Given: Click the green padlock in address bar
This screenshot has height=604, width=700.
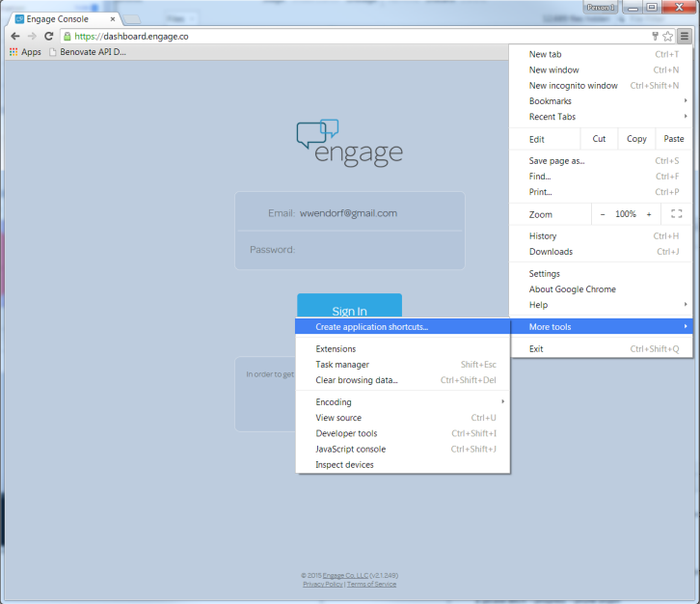Looking at the screenshot, I should click(67, 37).
